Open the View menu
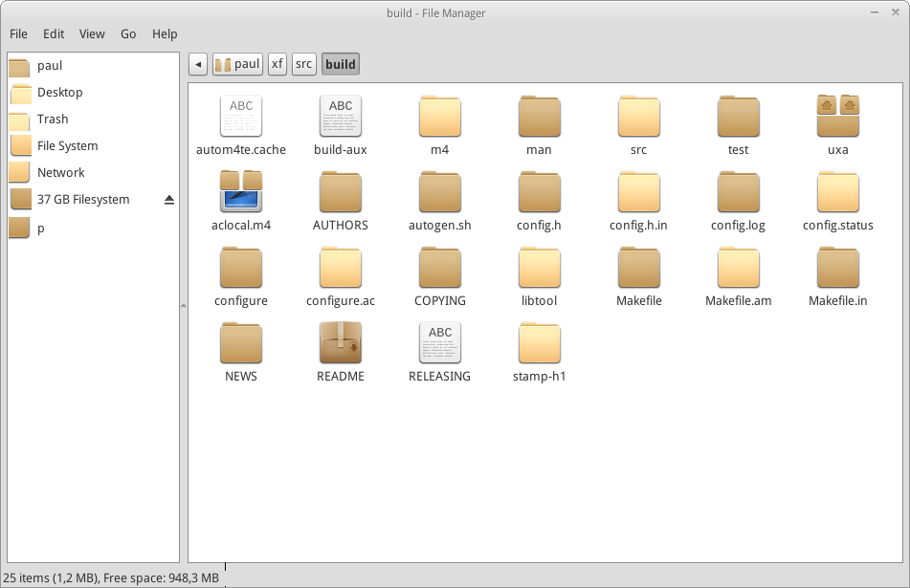Image resolution: width=910 pixels, height=588 pixels. (x=92, y=33)
